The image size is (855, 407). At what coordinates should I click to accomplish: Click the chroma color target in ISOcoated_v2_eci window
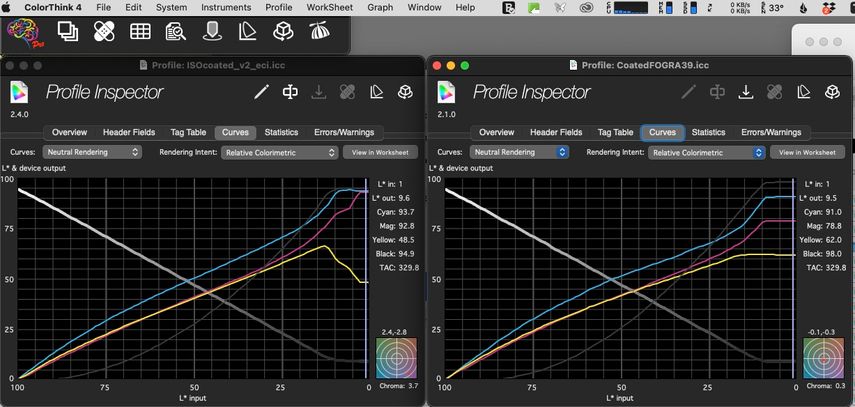coord(396,358)
